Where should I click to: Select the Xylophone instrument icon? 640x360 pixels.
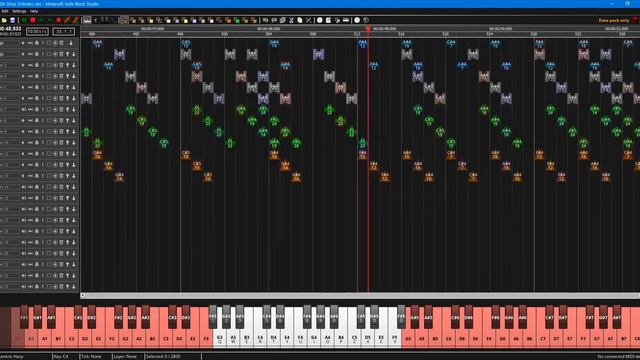(x=203, y=20)
